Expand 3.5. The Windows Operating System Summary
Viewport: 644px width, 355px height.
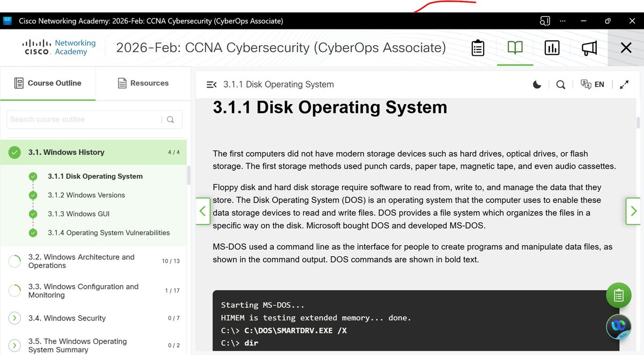(94, 345)
